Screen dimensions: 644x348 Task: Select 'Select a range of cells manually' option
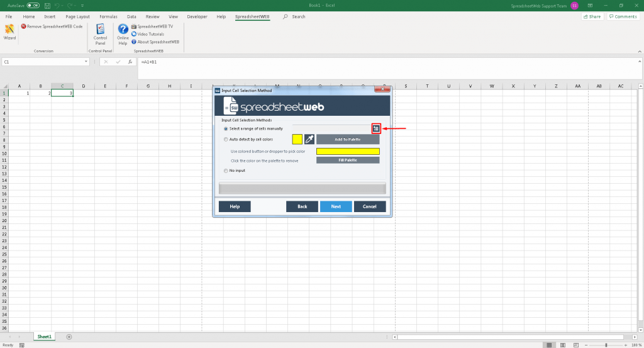coord(226,128)
